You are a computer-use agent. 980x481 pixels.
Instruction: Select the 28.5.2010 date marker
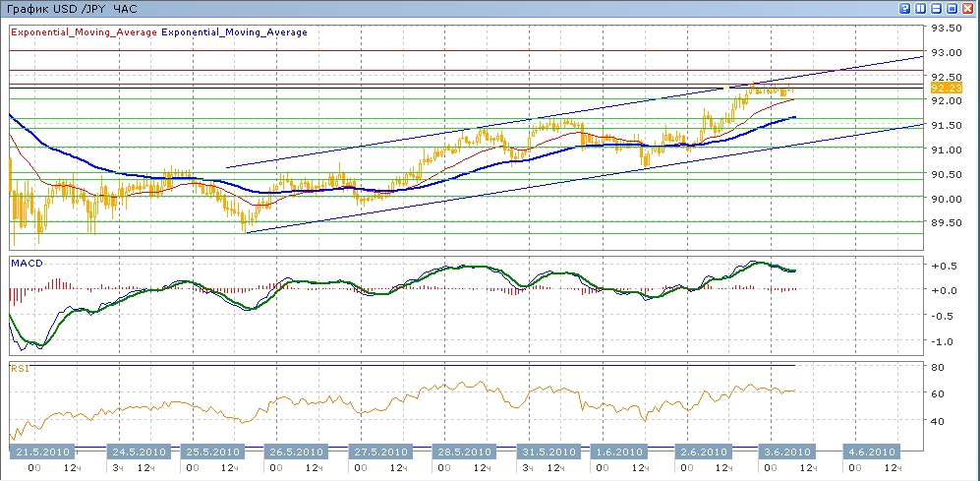point(464,451)
